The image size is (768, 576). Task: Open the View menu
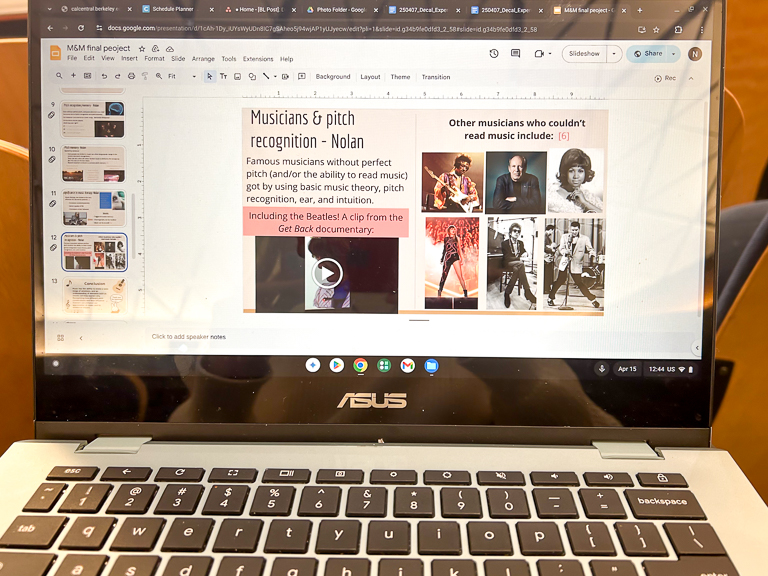click(x=108, y=58)
